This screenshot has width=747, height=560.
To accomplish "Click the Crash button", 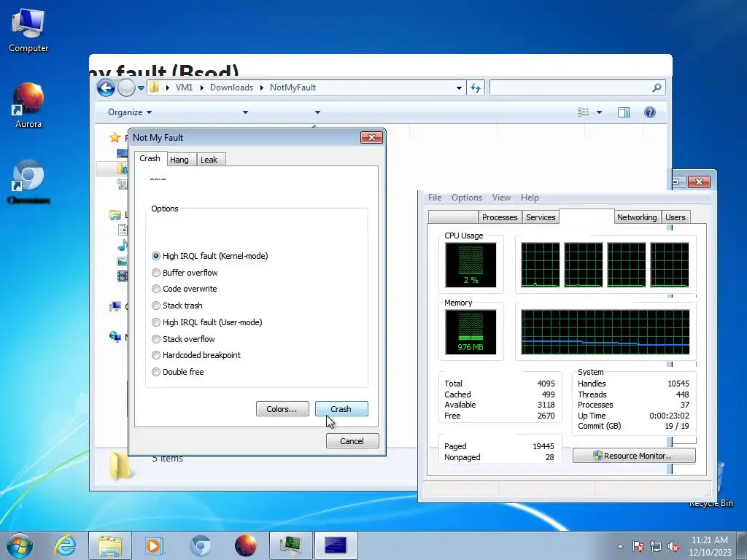I will (341, 409).
